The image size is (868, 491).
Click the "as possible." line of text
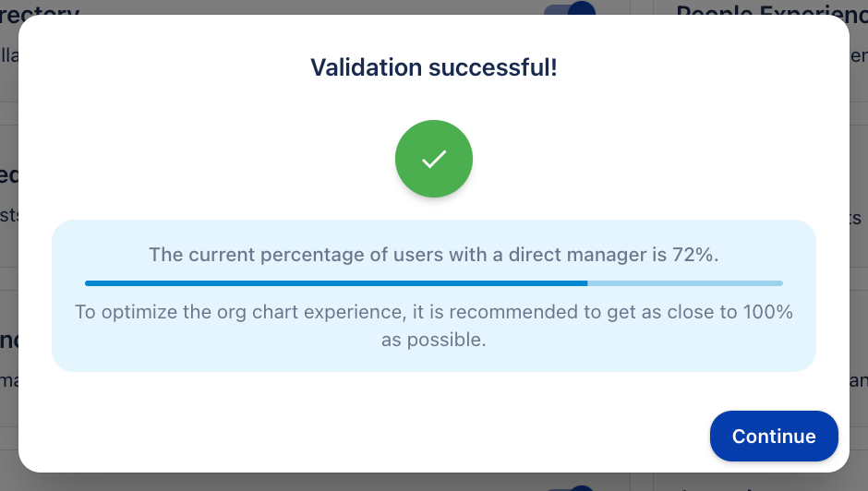[433, 340]
